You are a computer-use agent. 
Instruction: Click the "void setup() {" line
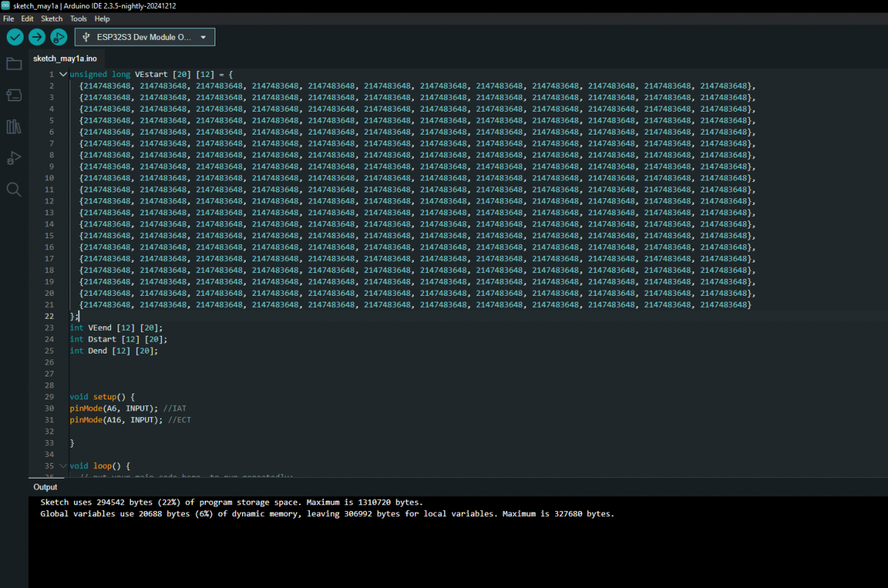pyautogui.click(x=102, y=397)
